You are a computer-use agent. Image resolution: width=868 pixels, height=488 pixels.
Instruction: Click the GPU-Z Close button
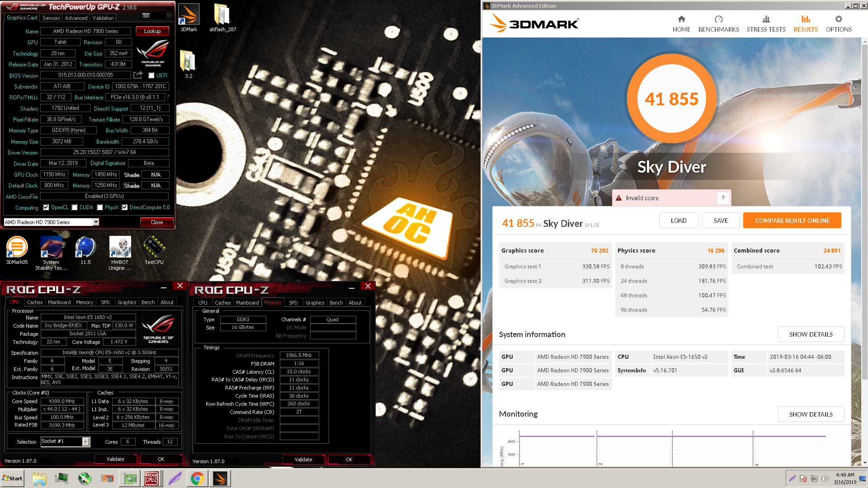[x=157, y=222]
